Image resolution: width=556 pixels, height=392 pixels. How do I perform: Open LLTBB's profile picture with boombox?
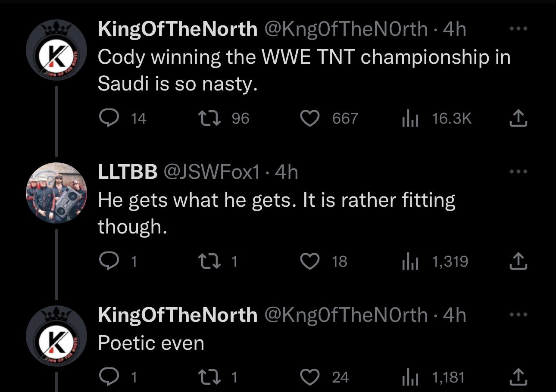pyautogui.click(x=56, y=193)
